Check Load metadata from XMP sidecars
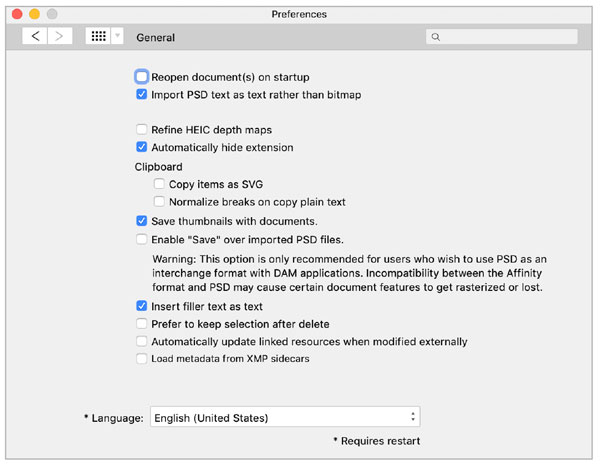 tap(142, 358)
